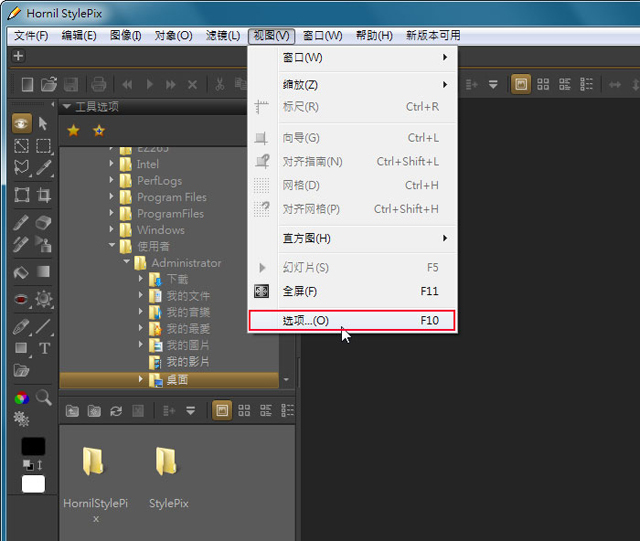Expand the Windows folder node
This screenshot has width=640, height=541.
(111, 229)
